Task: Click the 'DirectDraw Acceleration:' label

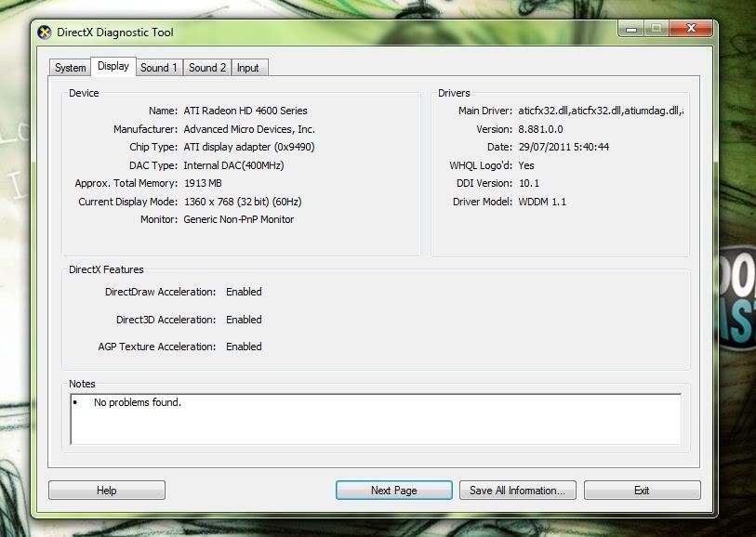Action: tap(161, 292)
